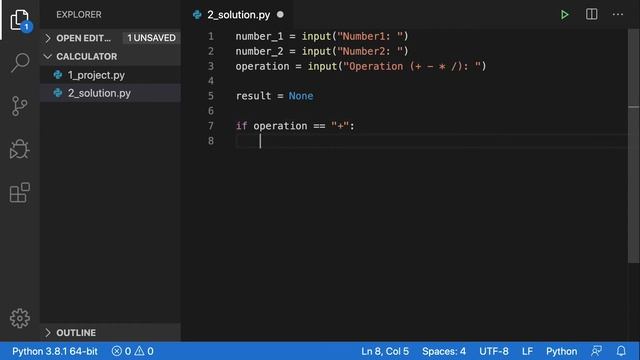Viewport: 640px width, 360px height.
Task: Select Python 3.8.1 64-bit interpreter
Action: [55, 351]
